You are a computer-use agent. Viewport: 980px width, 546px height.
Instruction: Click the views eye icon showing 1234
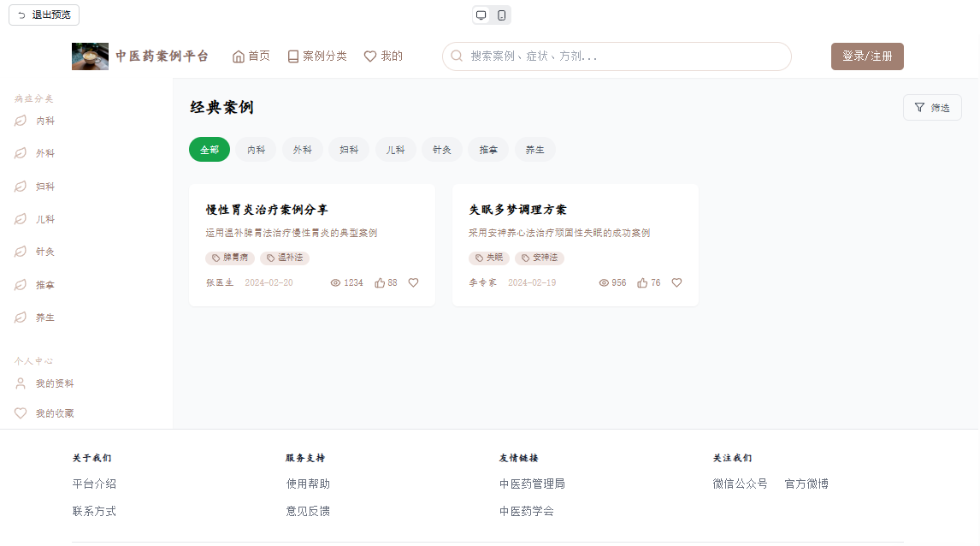point(335,282)
